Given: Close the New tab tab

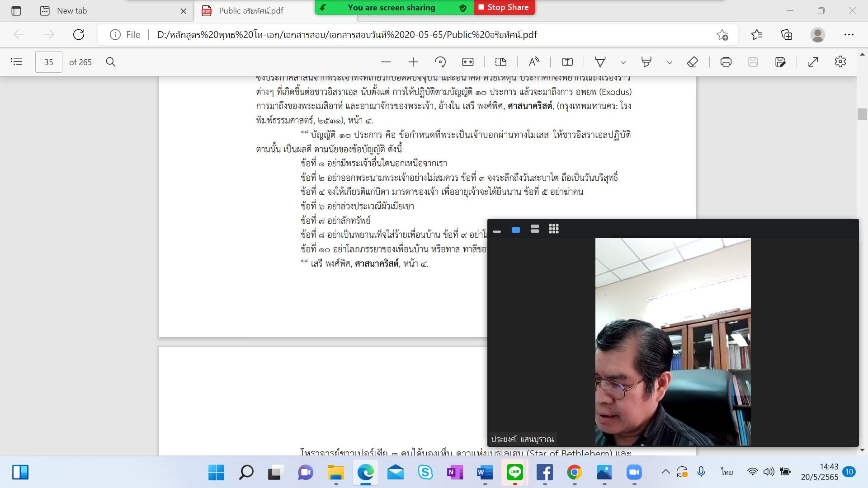Looking at the screenshot, I should tap(183, 11).
